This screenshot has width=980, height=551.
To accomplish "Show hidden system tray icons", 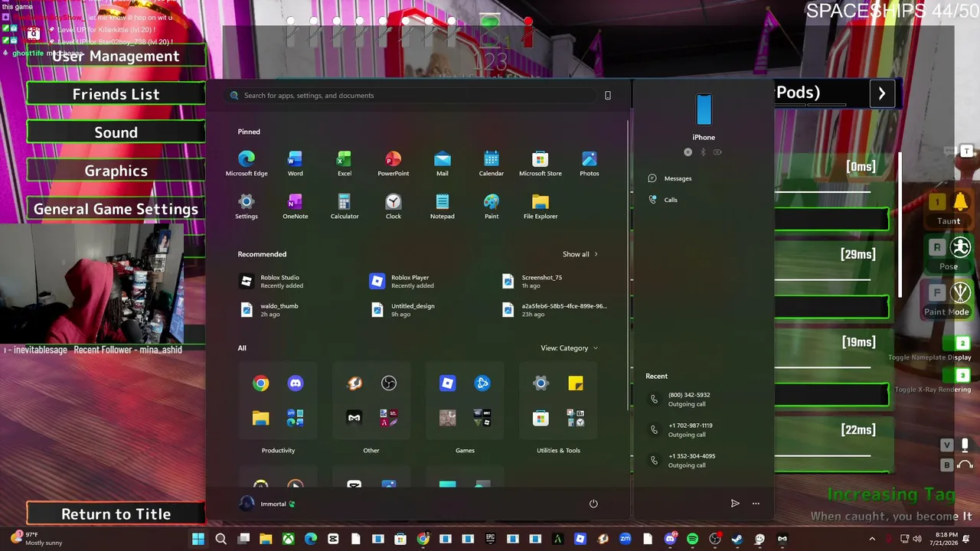I will (x=871, y=539).
